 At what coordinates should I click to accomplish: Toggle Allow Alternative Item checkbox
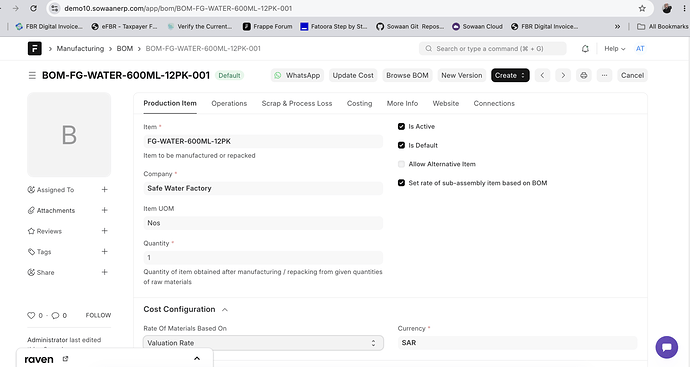click(x=401, y=164)
